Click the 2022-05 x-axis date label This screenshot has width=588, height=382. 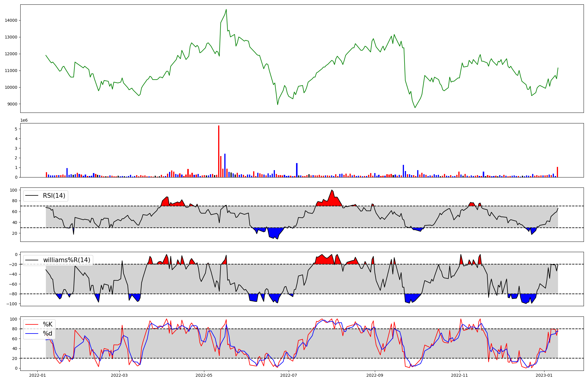[204, 375]
